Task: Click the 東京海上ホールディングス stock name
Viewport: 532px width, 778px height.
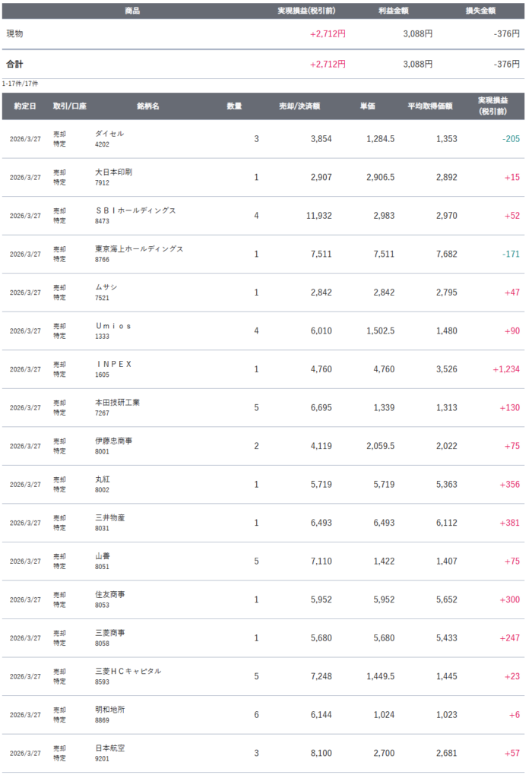Action: (139, 249)
